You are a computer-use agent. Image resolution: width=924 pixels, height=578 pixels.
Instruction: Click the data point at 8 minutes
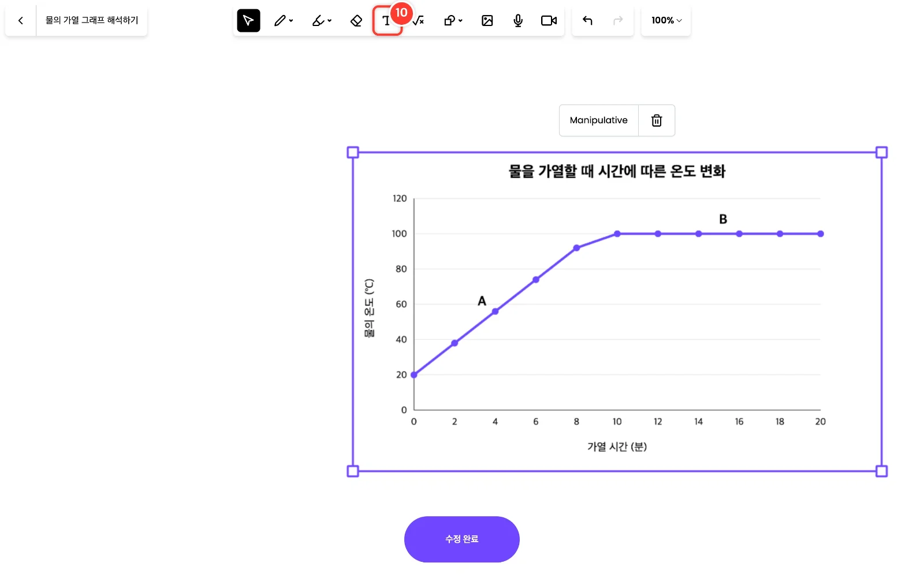576,248
